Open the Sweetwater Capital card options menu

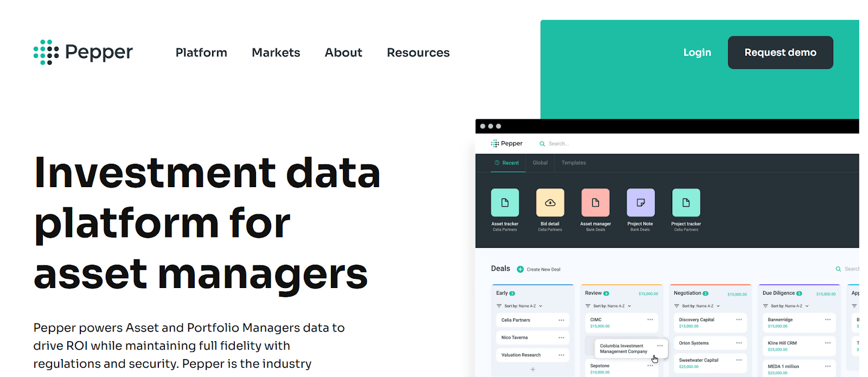[739, 360]
